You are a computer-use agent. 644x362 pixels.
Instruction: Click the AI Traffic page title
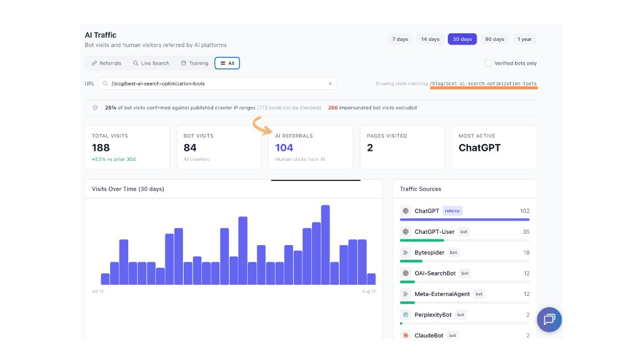pos(101,35)
